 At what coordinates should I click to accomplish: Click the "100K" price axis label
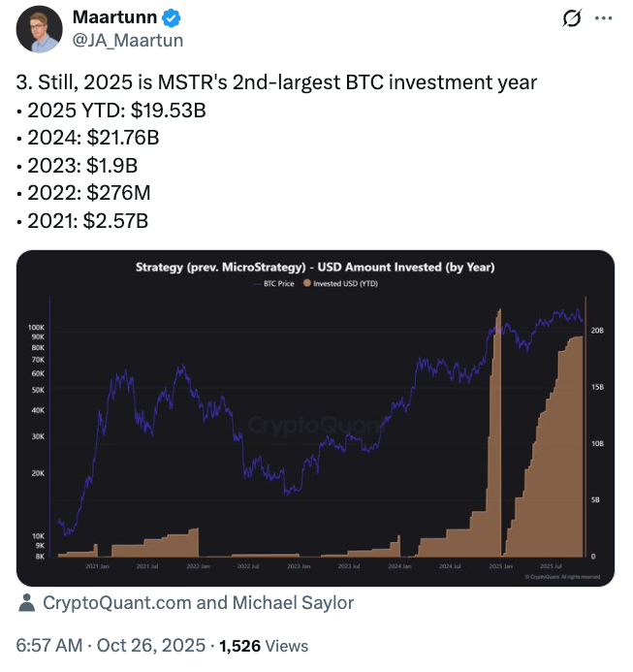[38, 330]
